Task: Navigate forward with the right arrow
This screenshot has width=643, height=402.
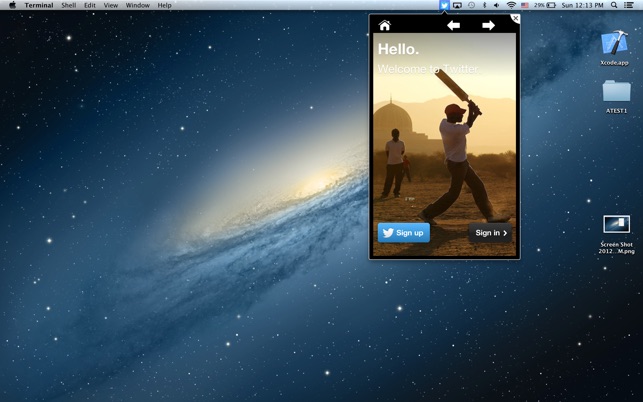Action: tap(488, 25)
